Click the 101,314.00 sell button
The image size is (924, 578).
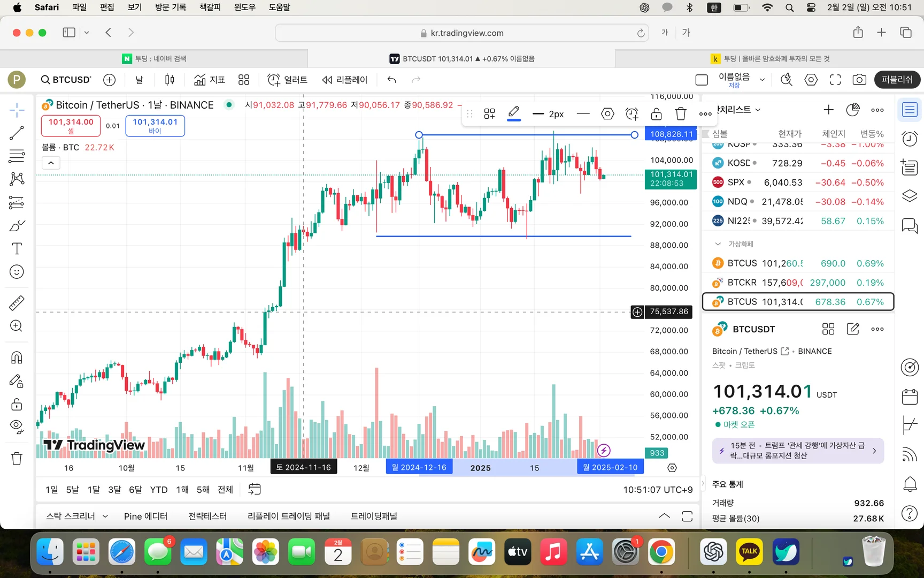[71, 126]
